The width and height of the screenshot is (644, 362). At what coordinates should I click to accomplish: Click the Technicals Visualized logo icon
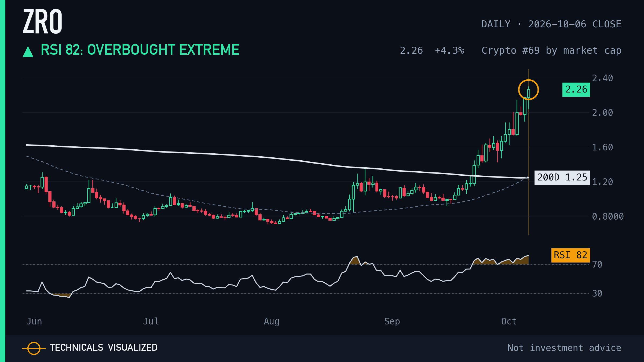[34, 348]
